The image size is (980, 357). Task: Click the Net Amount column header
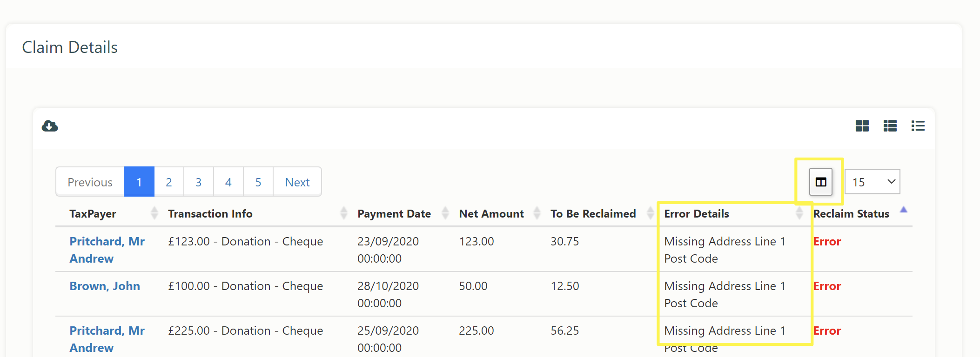[491, 214]
